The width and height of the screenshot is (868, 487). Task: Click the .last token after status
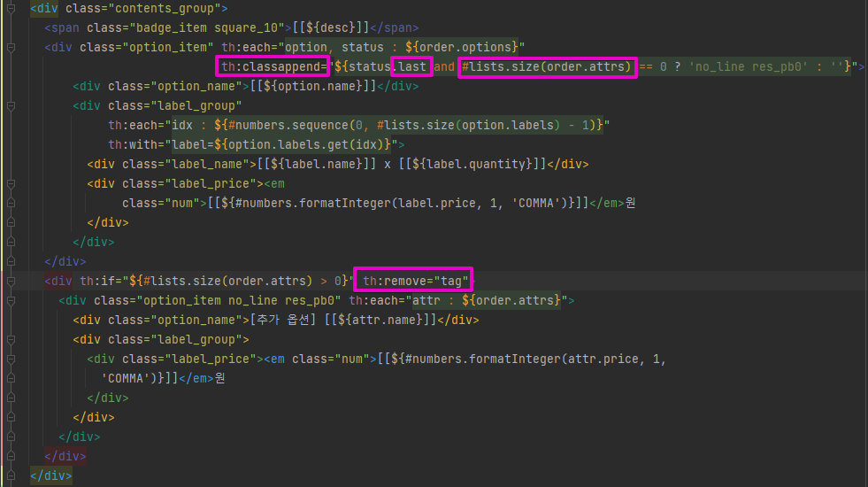[x=411, y=66]
